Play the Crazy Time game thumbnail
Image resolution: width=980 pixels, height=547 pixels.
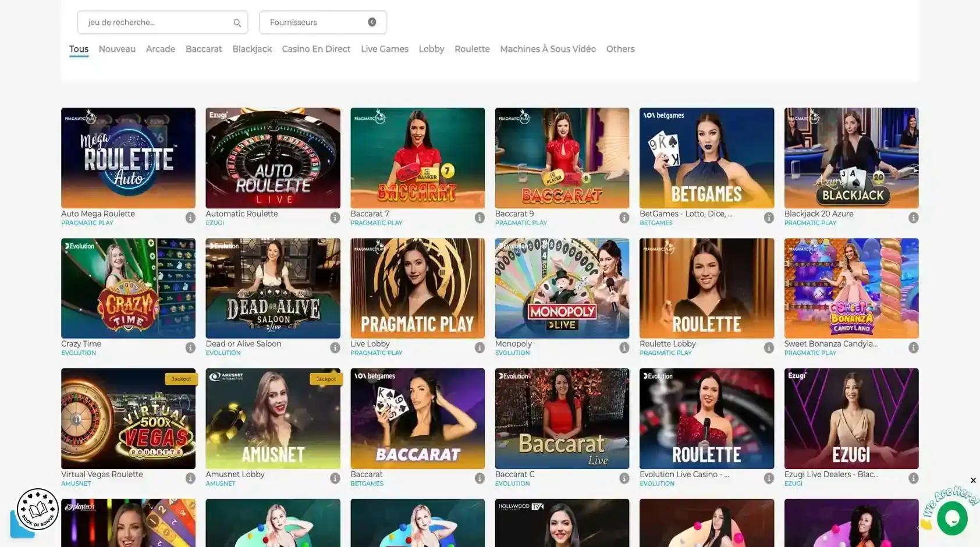coord(128,288)
